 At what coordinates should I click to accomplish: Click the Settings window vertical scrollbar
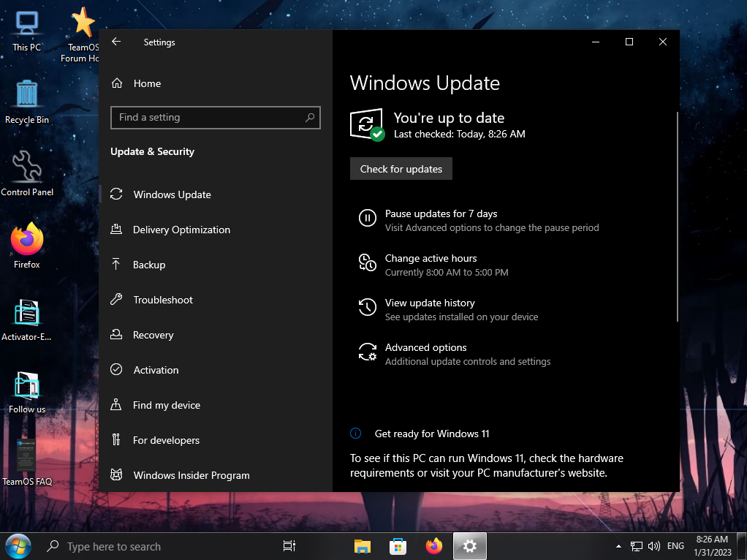tap(677, 217)
